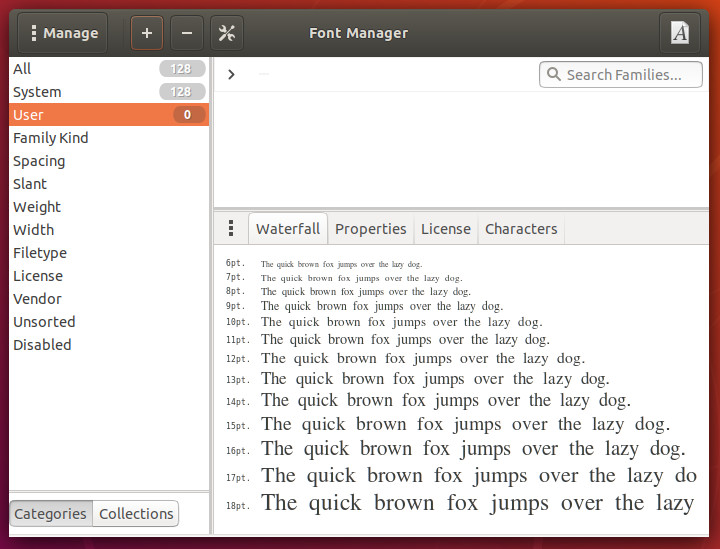Viewport: 720px width, 549px height.
Task: Select the Filetype category
Action: point(40,253)
